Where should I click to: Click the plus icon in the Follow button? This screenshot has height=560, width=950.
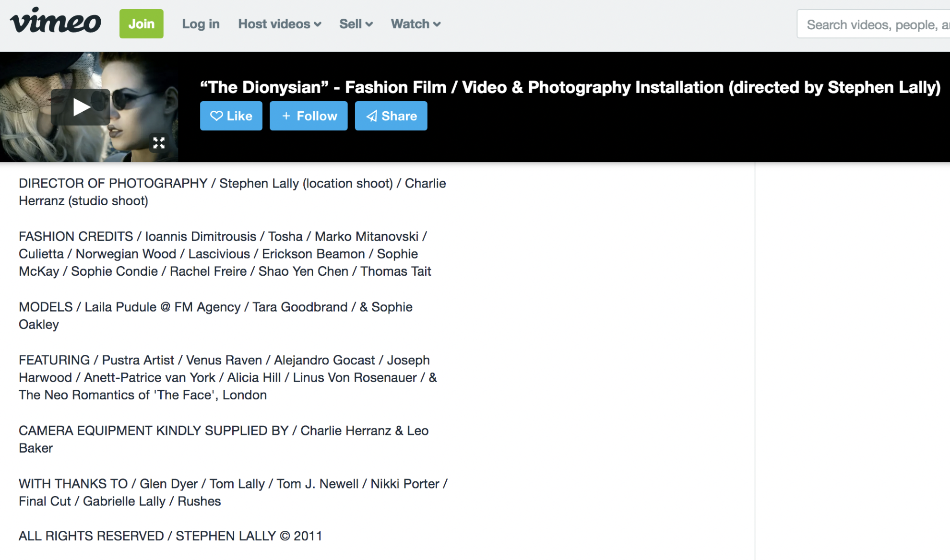coord(286,116)
